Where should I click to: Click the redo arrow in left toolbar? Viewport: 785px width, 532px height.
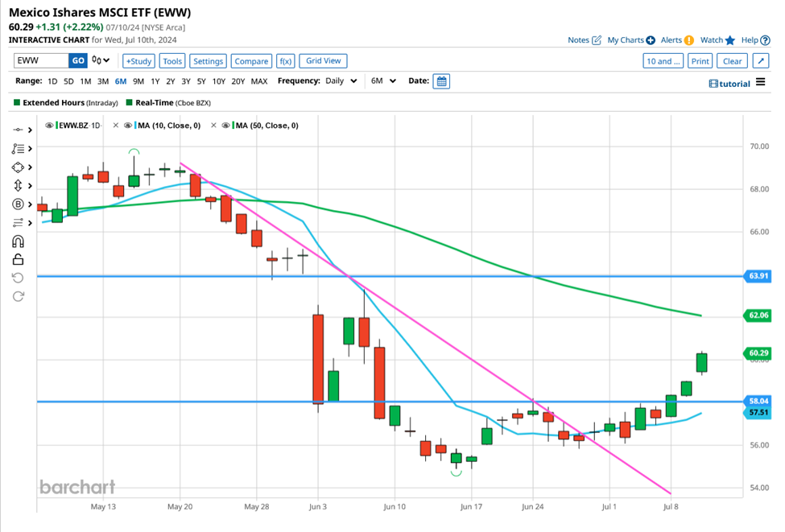tap(18, 296)
